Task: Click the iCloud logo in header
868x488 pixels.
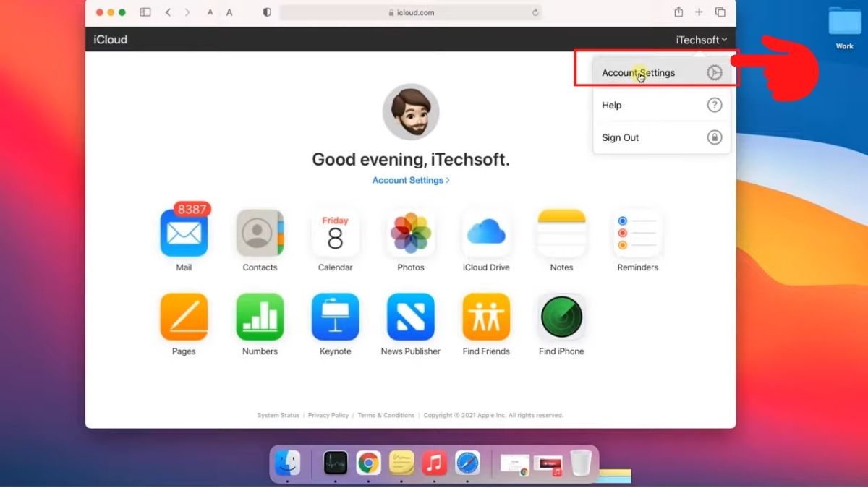Action: 111,40
